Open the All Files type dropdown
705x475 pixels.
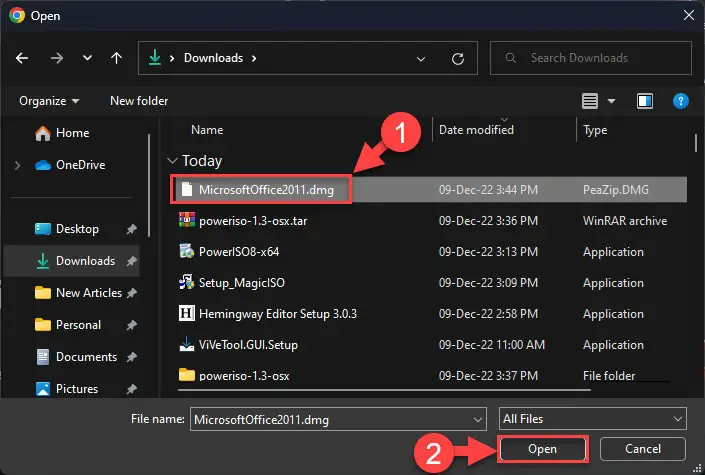point(593,419)
